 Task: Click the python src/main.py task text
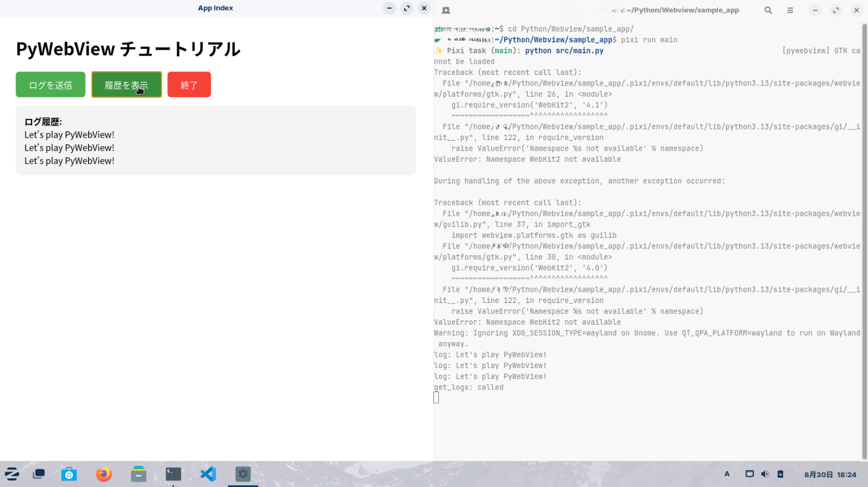pos(564,51)
